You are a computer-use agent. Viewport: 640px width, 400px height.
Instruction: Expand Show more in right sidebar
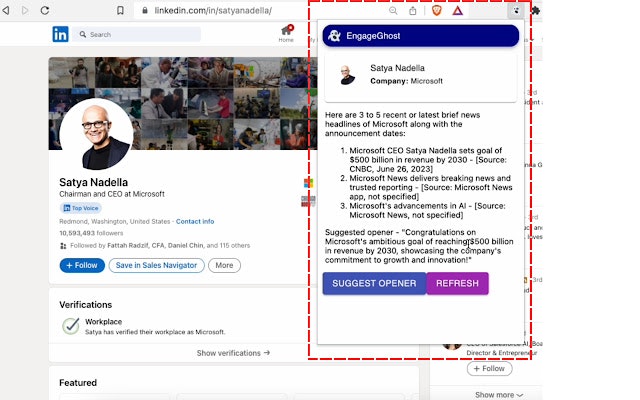click(499, 395)
